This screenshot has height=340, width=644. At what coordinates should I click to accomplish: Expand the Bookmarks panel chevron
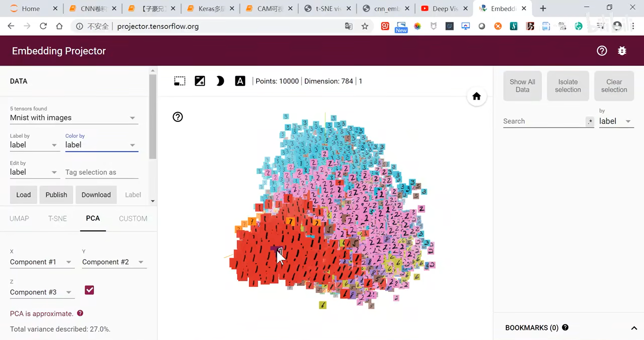[x=634, y=328]
